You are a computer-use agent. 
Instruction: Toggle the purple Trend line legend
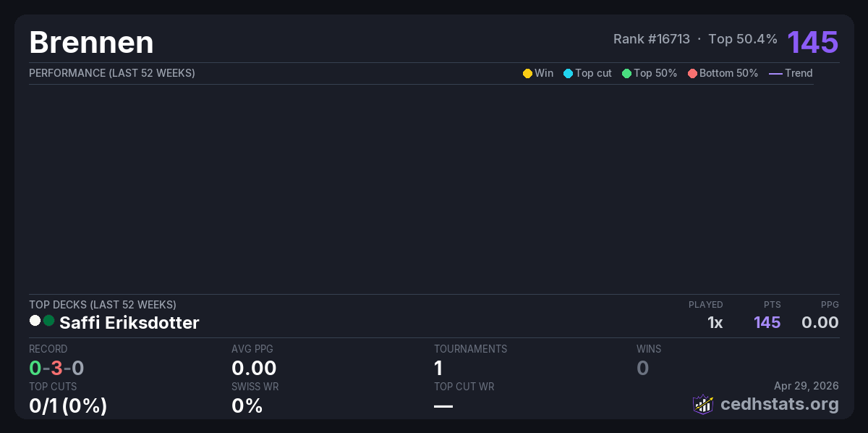(x=775, y=73)
